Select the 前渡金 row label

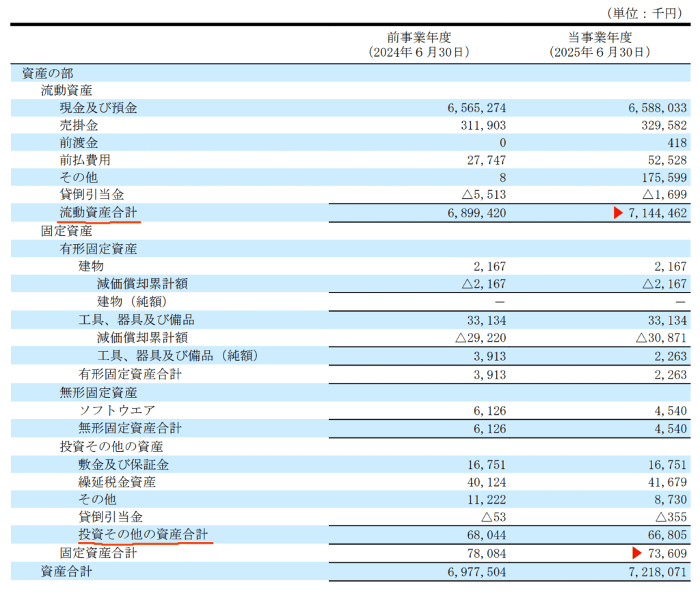tap(79, 143)
